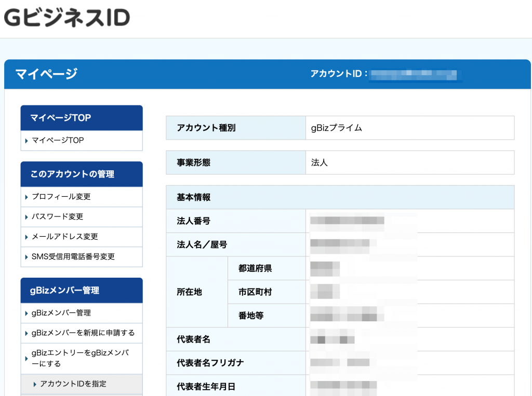Click the arrow icon next to プロフィール変更
The image size is (532, 396).
26,197
